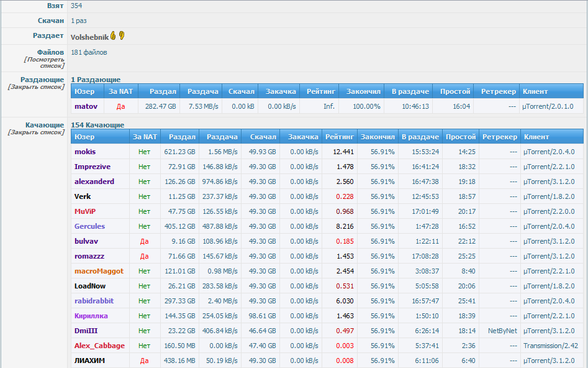Viewport: 588px width, 368px height.
Task: Open user mokis profile link
Action: [x=85, y=152]
